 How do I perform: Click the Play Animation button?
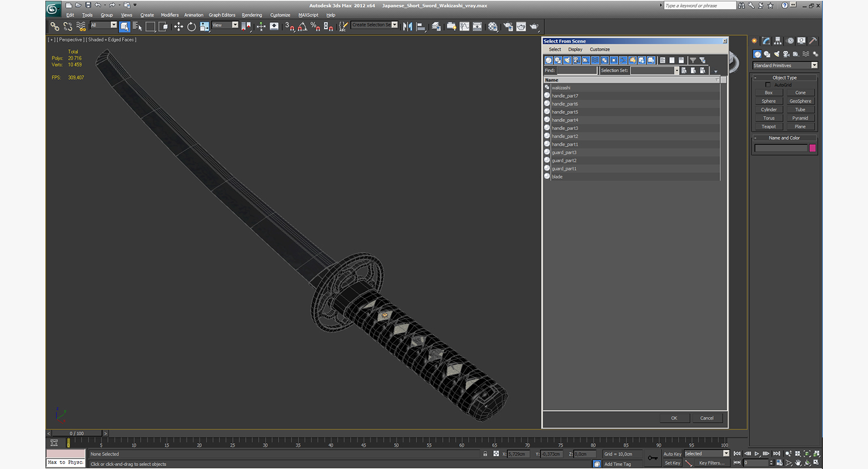[757, 454]
